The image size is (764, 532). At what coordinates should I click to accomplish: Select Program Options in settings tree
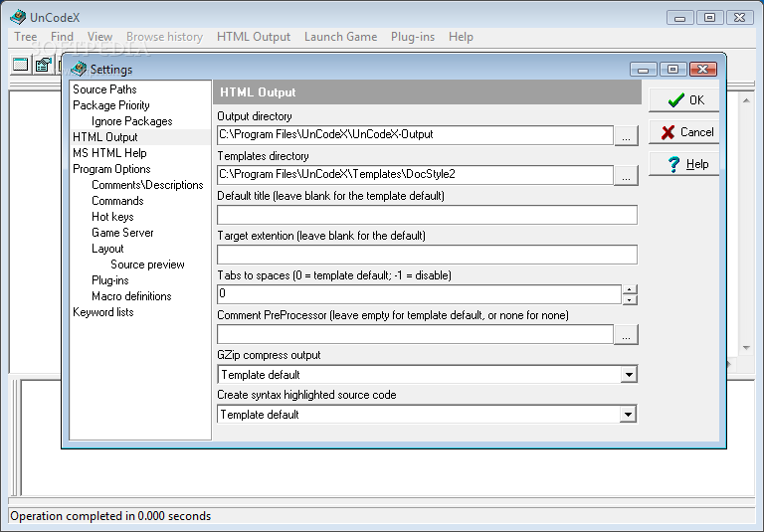click(x=111, y=169)
